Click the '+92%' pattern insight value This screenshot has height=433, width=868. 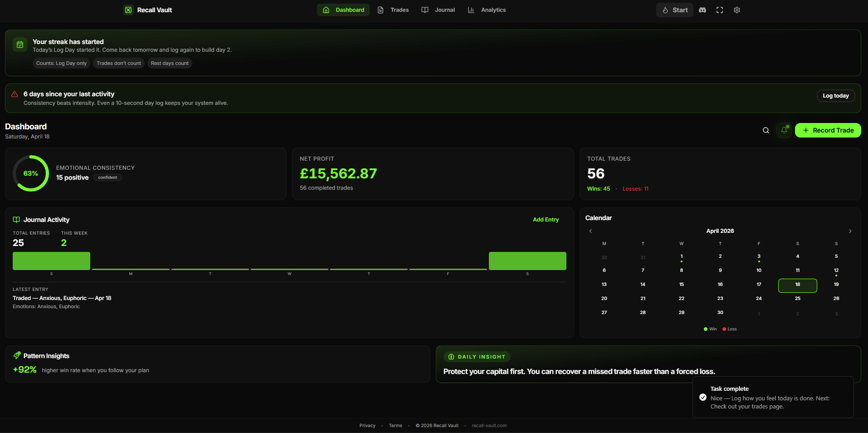[24, 369]
